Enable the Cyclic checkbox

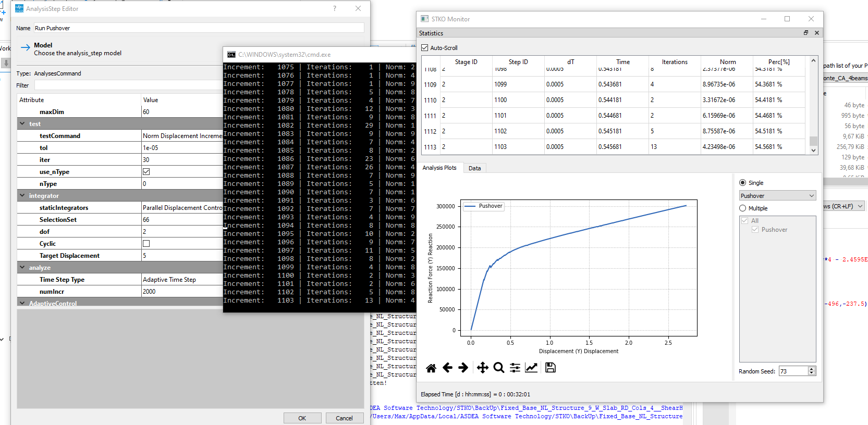(146, 244)
